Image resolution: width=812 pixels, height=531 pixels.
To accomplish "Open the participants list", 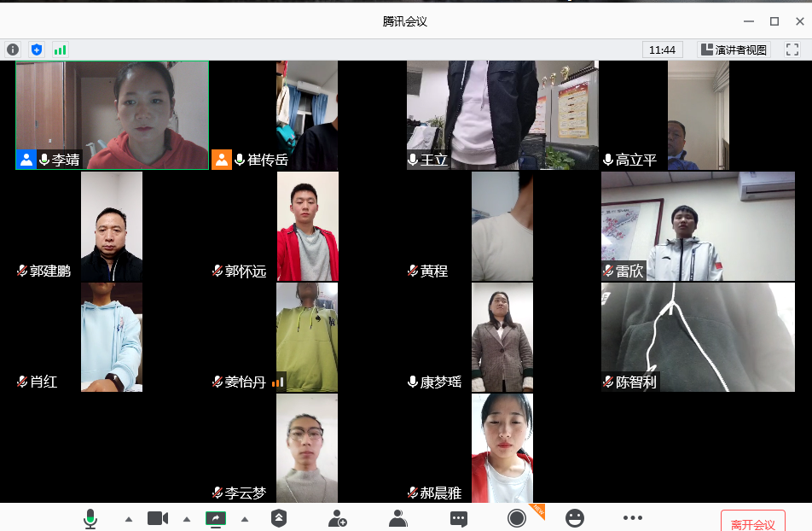I will [397, 518].
